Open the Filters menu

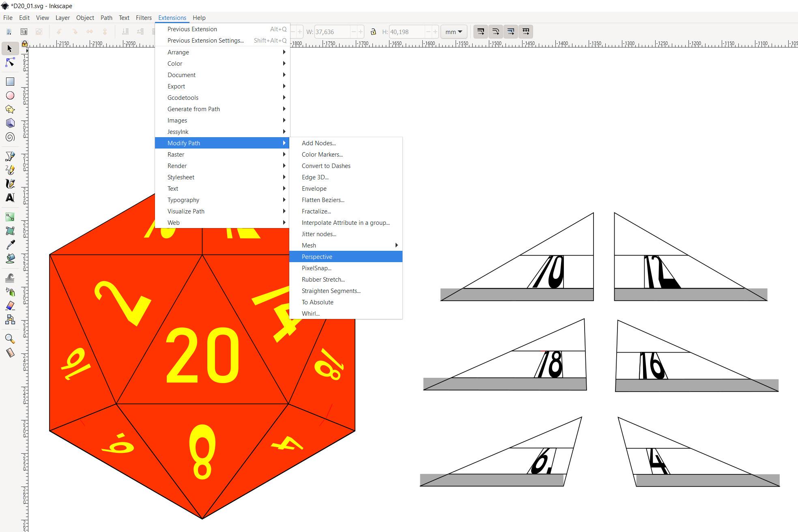click(144, 17)
